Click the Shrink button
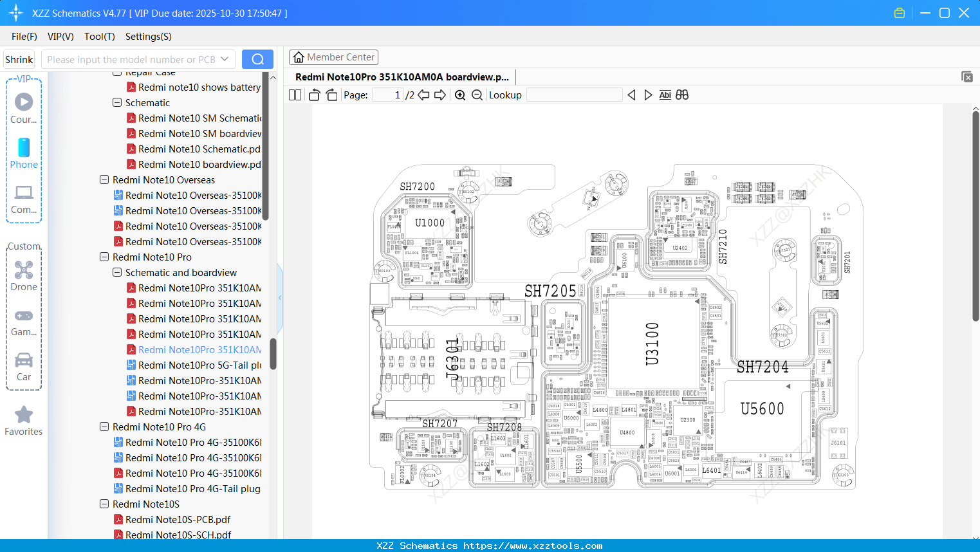 (19, 59)
